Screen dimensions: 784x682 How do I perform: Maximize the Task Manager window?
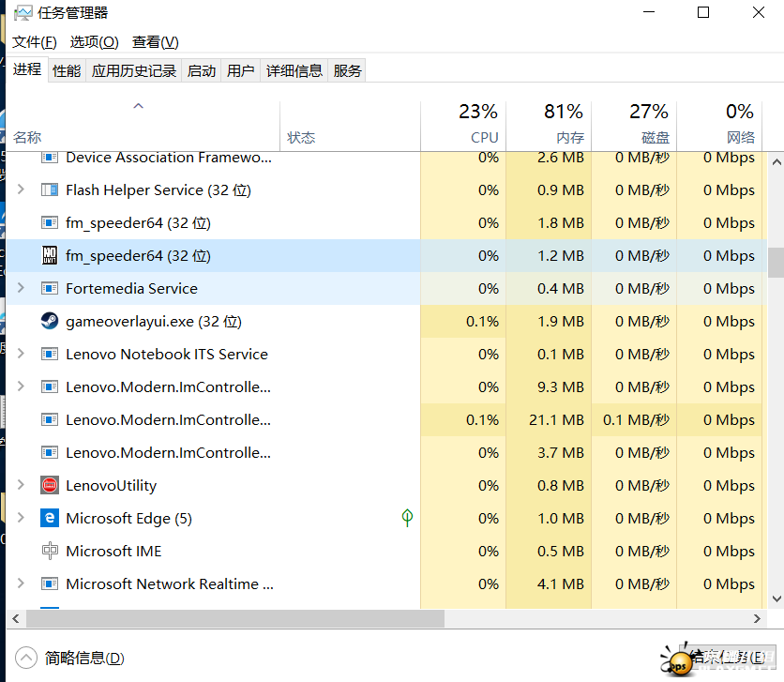(703, 12)
